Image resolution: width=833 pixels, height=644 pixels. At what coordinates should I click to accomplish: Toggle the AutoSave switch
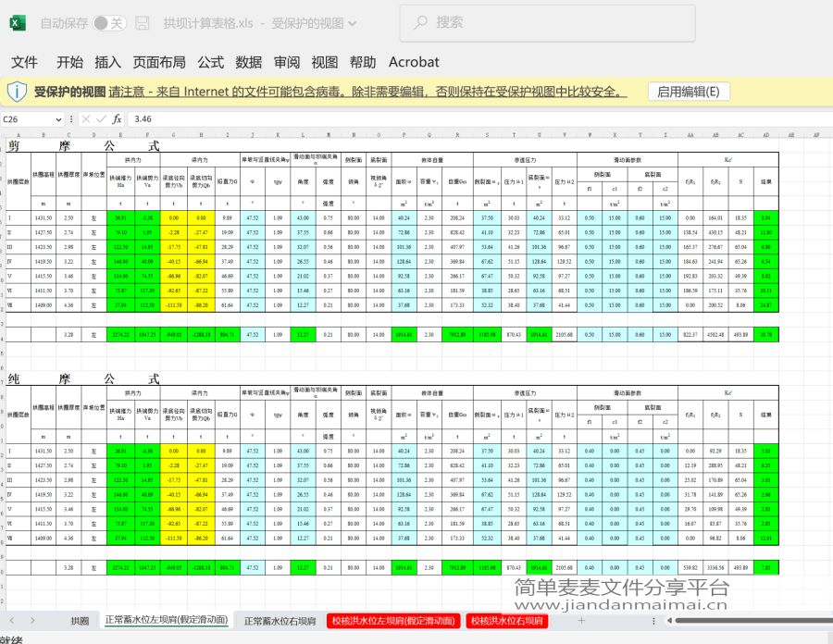109,23
